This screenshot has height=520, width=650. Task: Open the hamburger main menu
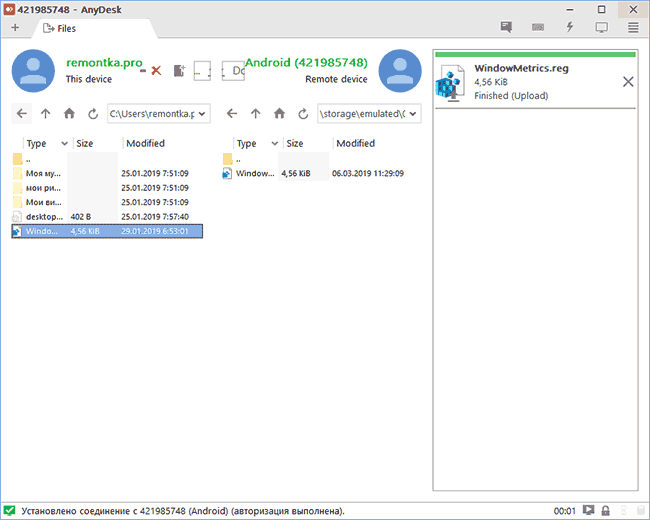point(633,27)
